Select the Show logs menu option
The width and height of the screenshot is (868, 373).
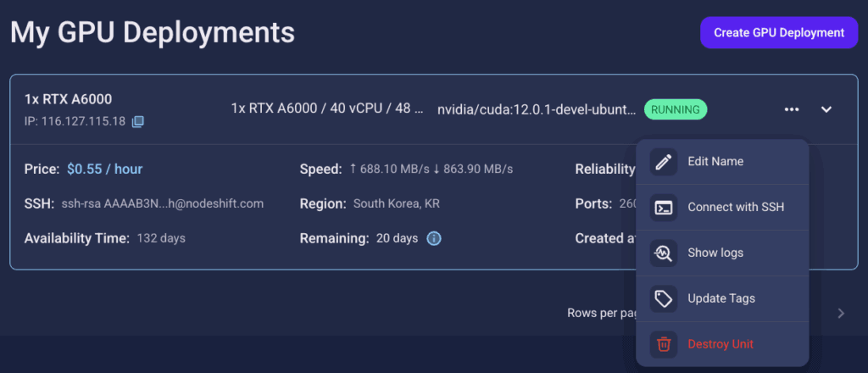tap(715, 253)
